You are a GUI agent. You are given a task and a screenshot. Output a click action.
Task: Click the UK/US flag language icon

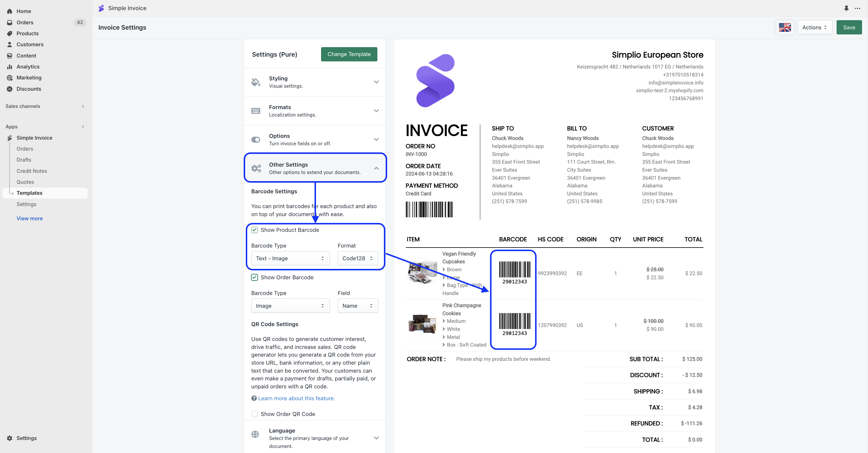[x=785, y=27]
